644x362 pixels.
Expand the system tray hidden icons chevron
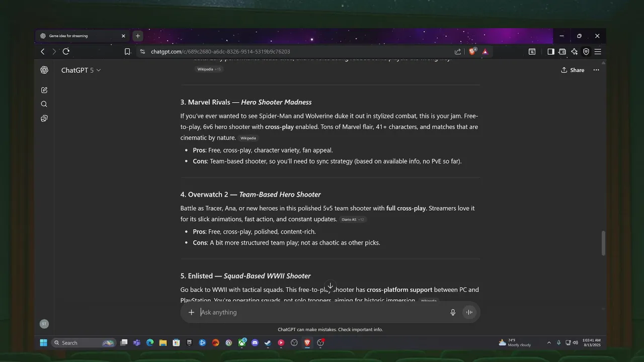(549, 343)
